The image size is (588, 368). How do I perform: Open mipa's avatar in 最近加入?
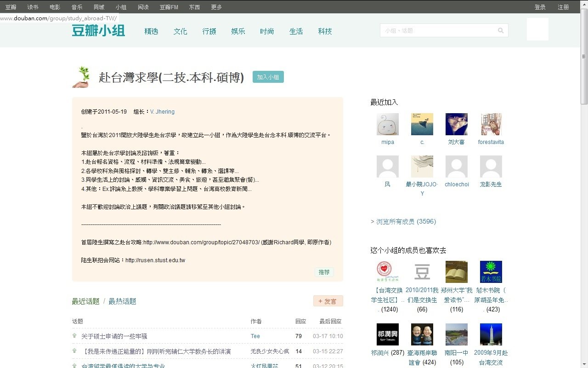click(x=387, y=124)
